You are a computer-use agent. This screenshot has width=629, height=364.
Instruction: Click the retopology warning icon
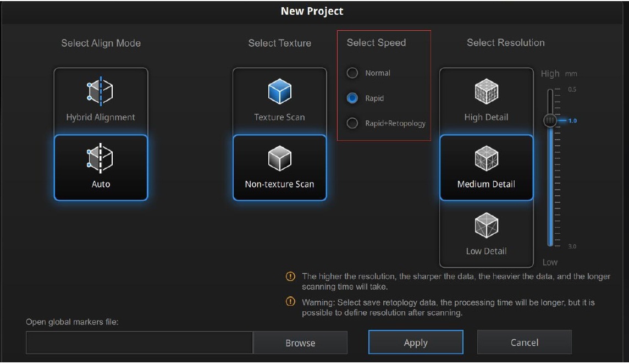click(x=291, y=302)
